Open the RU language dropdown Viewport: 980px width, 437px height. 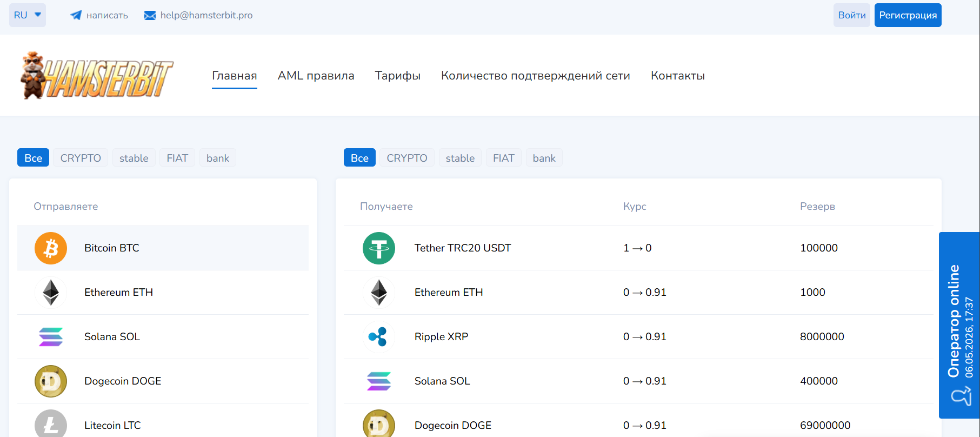pos(28,15)
